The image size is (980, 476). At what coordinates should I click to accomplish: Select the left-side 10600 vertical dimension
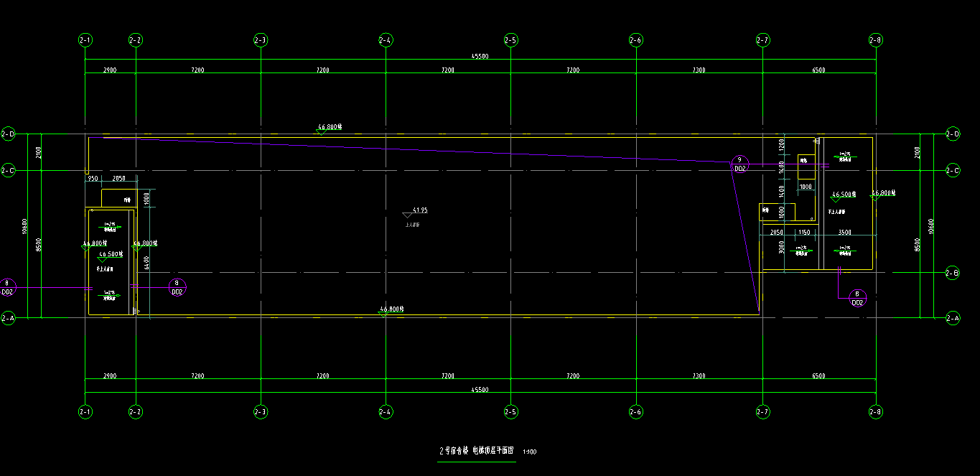(x=24, y=225)
